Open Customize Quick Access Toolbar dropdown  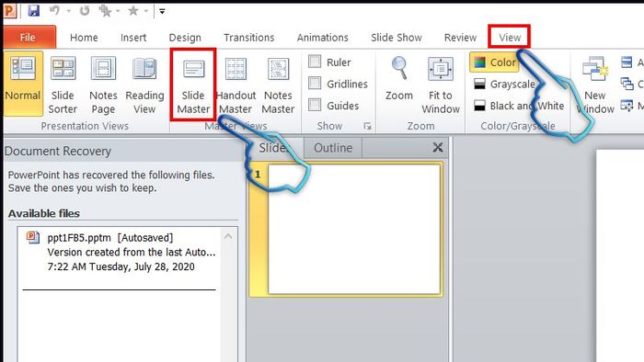coord(162,11)
